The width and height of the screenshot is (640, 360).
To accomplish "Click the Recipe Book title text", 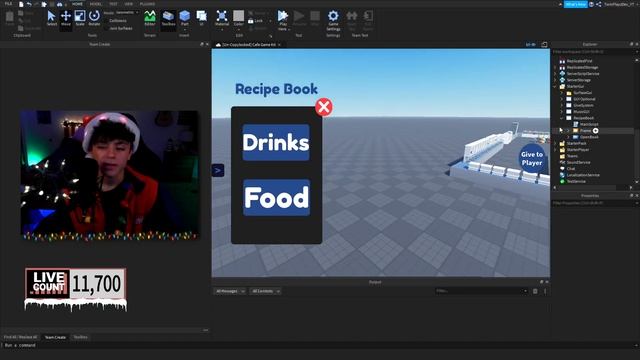I will 276,89.
